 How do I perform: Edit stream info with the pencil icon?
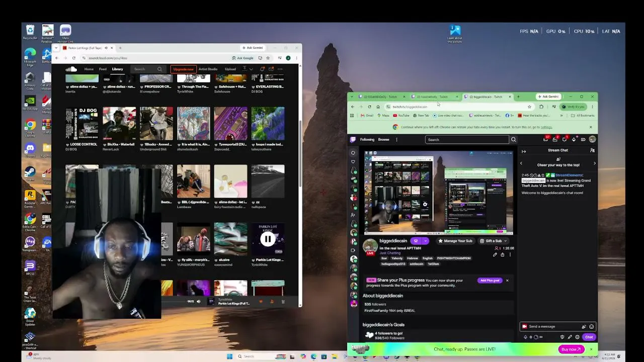(x=495, y=255)
